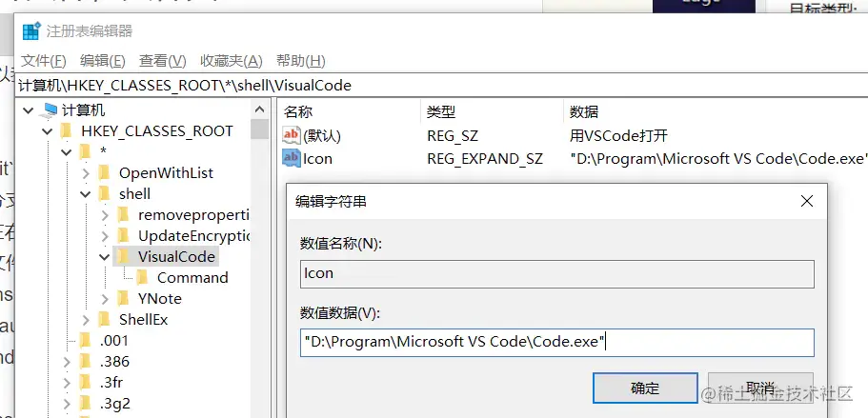This screenshot has height=418, width=868.
Task: Click the 数值数据(V) text field
Action: pyautogui.click(x=556, y=342)
